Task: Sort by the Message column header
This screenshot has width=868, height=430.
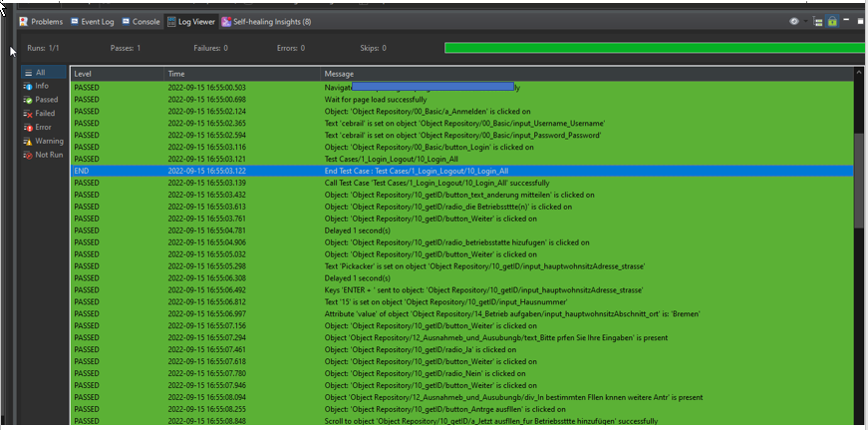Action: click(587, 74)
